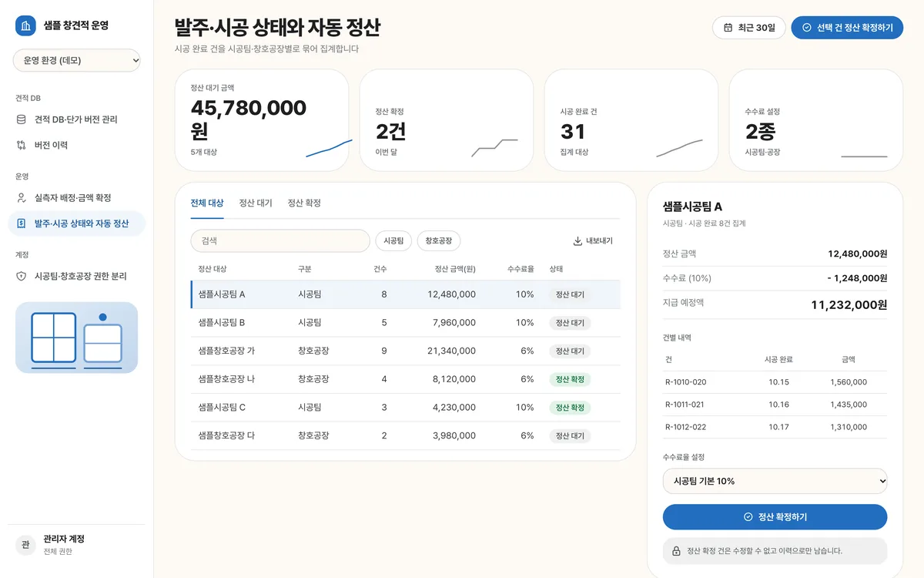The width and height of the screenshot is (924, 578).
Task: Open item R-1010-020 in 건별 내역
Action: 775,382
